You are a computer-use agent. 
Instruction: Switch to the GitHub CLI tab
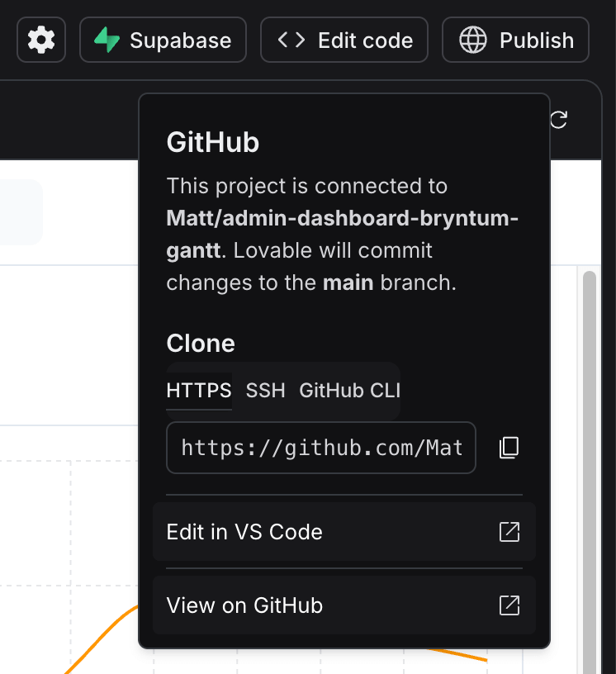click(x=349, y=391)
